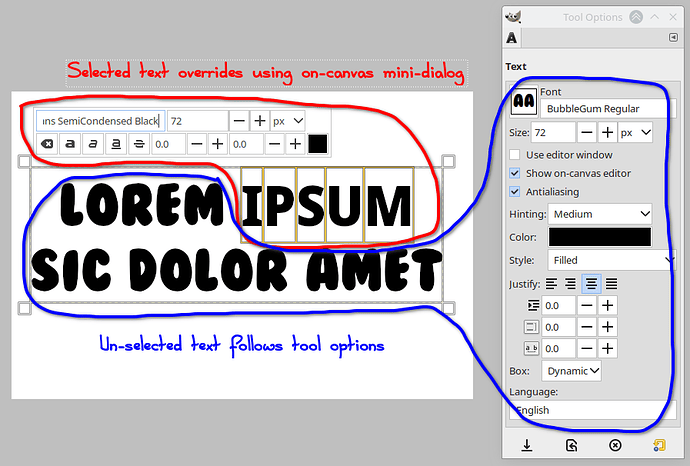Click the SemiCondensed Black font field
This screenshot has width=690, height=466.
coord(100,121)
